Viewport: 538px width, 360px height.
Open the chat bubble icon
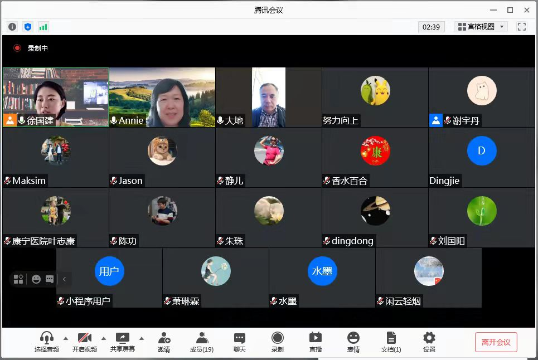pos(239,338)
